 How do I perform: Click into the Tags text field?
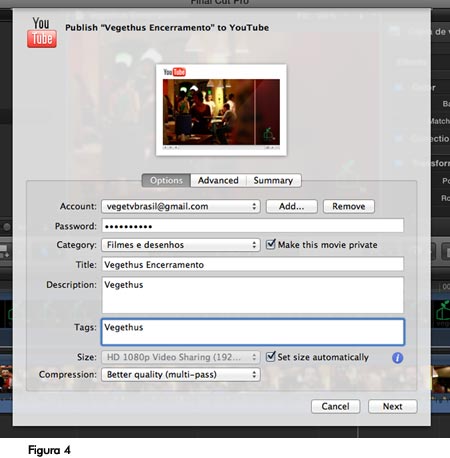tap(253, 332)
